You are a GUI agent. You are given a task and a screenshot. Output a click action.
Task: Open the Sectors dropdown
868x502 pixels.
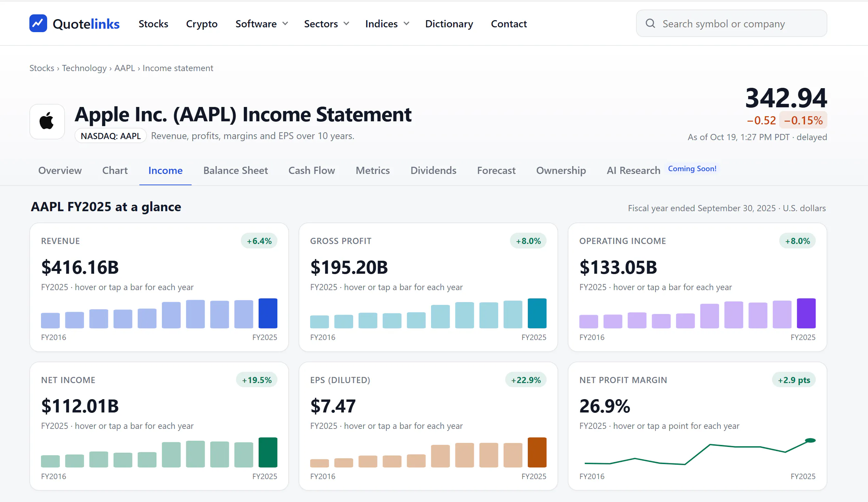click(x=327, y=24)
